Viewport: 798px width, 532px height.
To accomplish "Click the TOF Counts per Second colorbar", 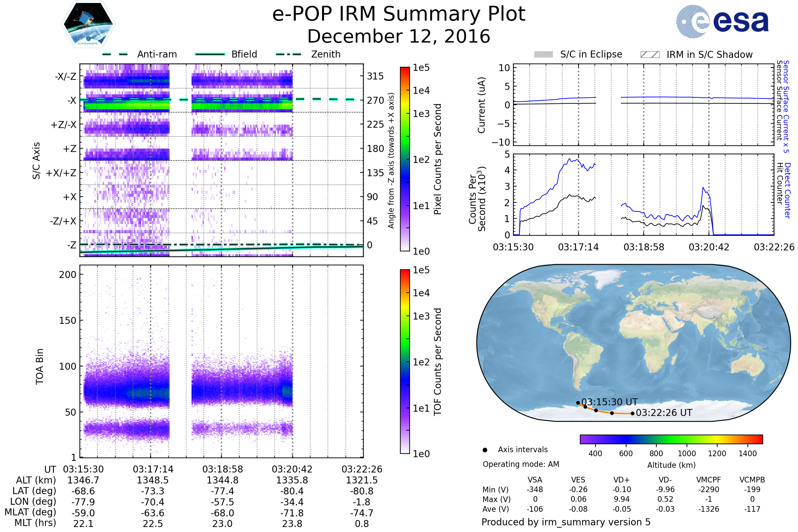I will [405, 361].
